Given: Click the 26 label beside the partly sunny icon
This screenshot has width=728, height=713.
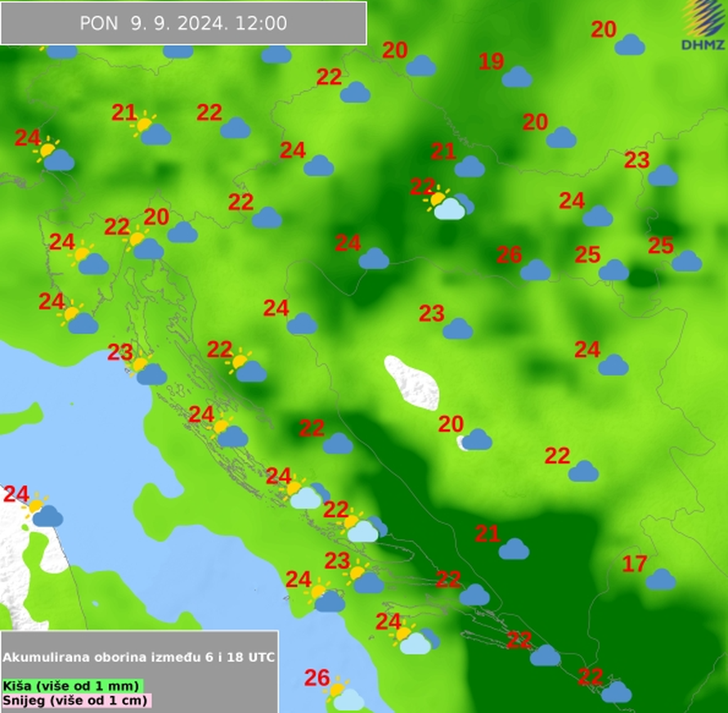Looking at the screenshot, I should click(317, 678).
